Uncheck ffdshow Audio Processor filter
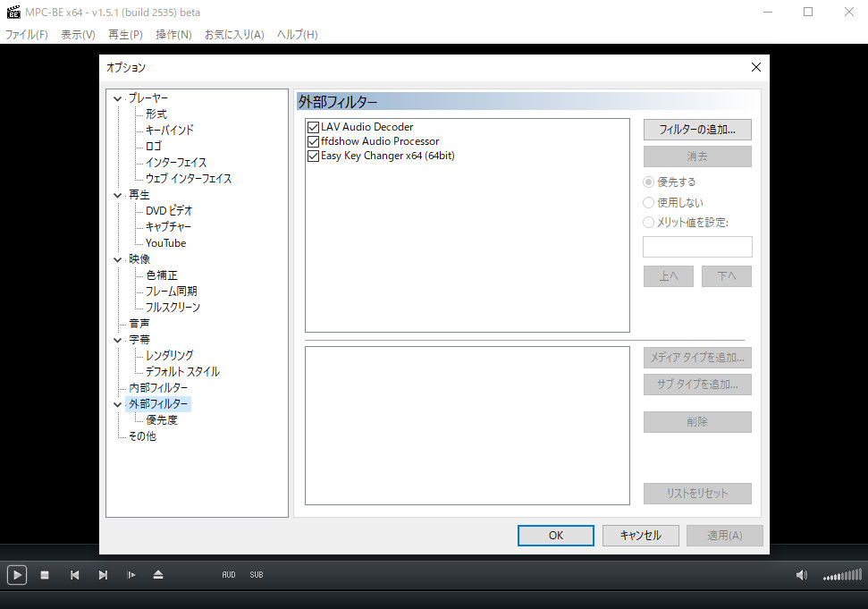868x609 pixels. (313, 141)
